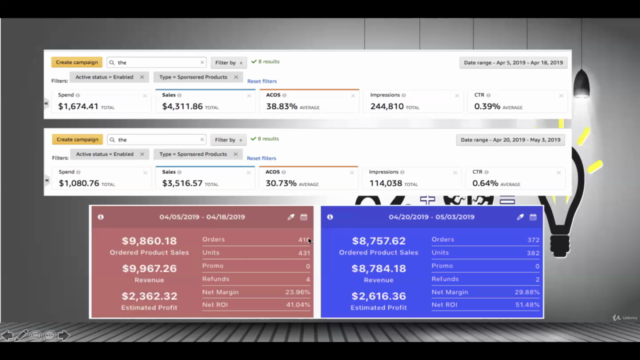
Task: Remove Sponsored Products filter in Apr 20 panel
Action: pyautogui.click(x=236, y=154)
